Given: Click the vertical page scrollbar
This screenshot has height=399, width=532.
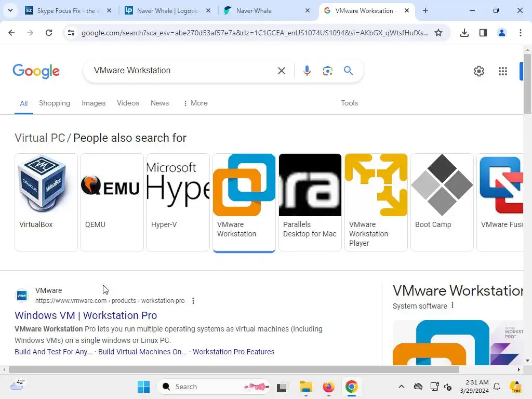Looking at the screenshot, I should point(527,84).
